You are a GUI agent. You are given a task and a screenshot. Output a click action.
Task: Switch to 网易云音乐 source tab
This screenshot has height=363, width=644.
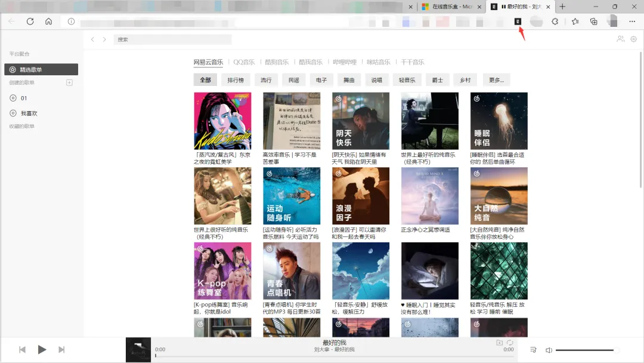(208, 62)
